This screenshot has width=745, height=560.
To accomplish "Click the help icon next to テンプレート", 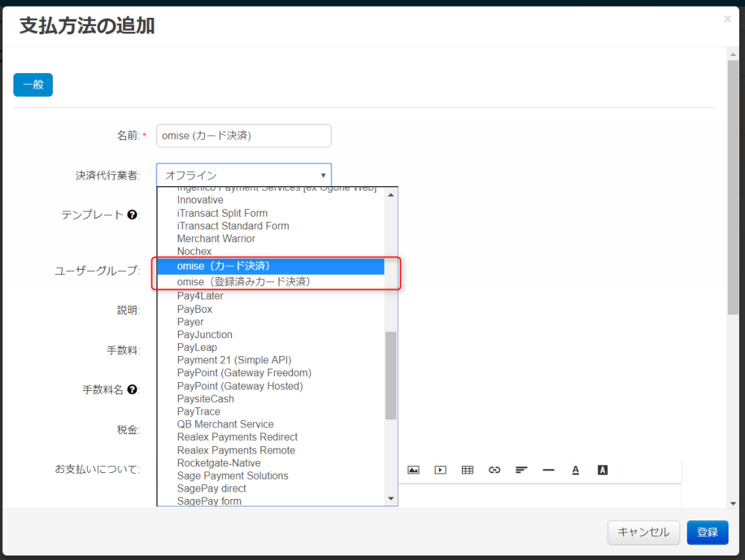I will [132, 214].
